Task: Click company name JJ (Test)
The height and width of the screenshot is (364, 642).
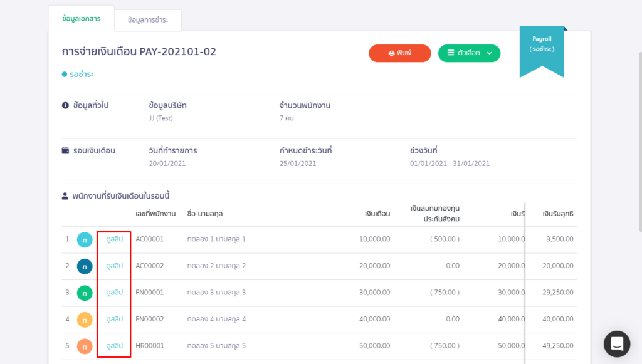Action: click(160, 118)
